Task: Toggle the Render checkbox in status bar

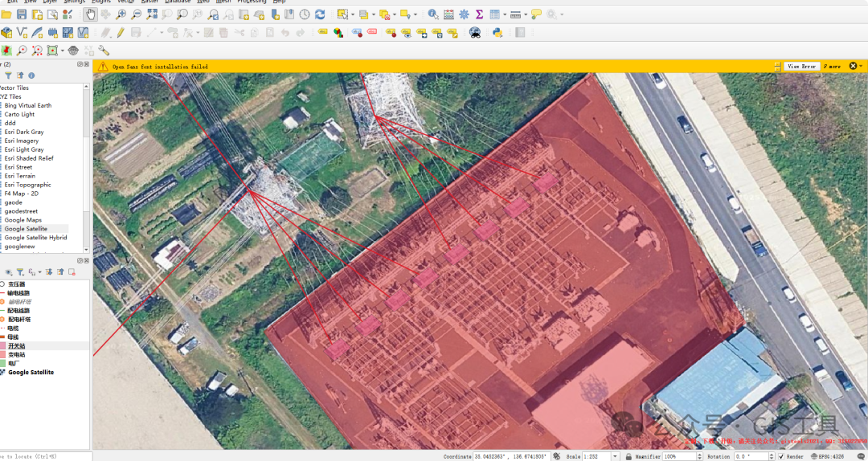Action: (x=782, y=456)
